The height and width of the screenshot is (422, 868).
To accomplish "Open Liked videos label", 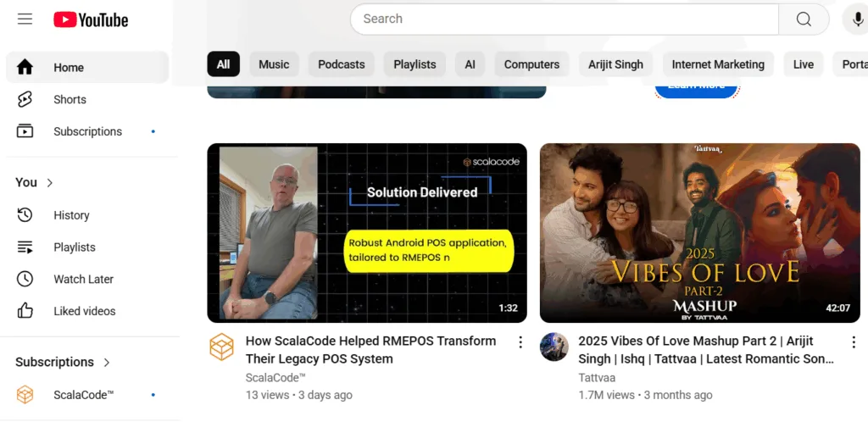I will [x=85, y=311].
